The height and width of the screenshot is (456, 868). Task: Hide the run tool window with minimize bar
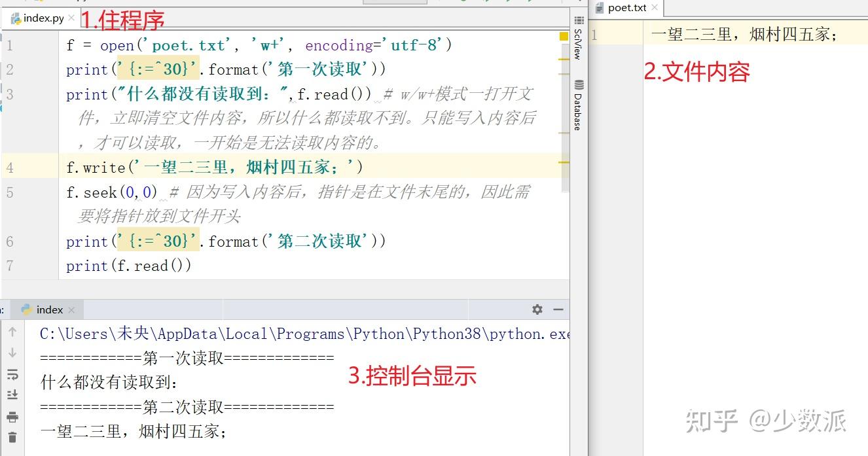(x=558, y=309)
